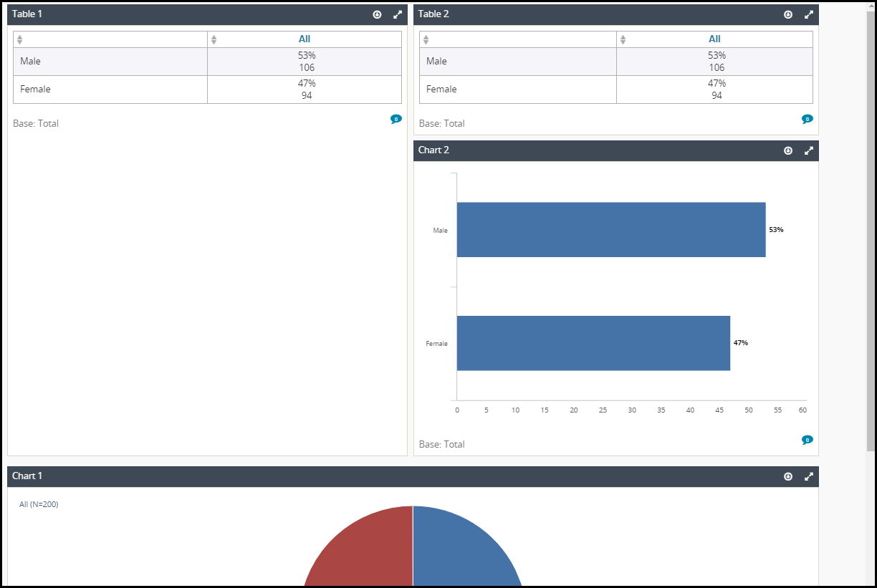Click the All (N=200) label in Chart 1
Viewport: 877px width, 588px height.
click(39, 504)
